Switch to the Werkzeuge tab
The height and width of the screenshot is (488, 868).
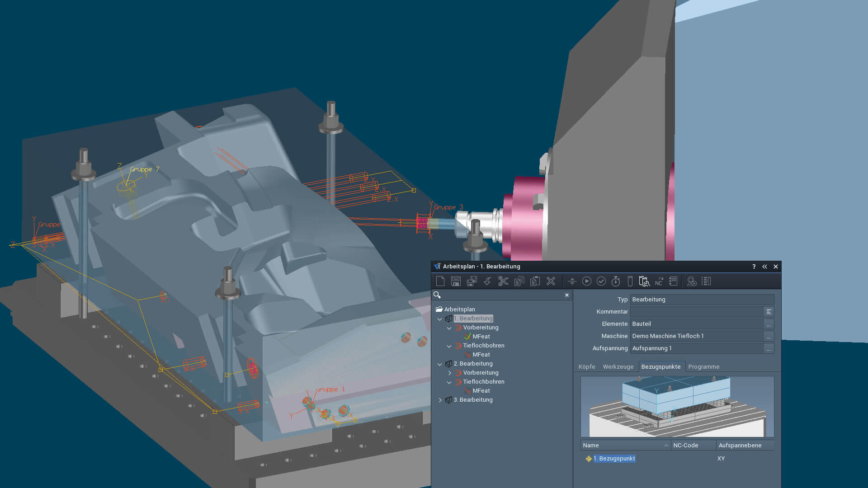tap(618, 367)
